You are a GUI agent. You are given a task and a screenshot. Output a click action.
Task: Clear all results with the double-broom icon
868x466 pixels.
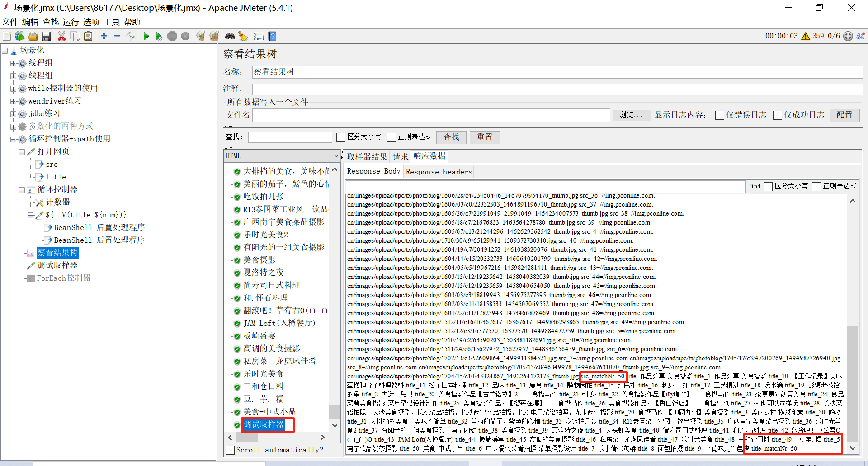(213, 36)
